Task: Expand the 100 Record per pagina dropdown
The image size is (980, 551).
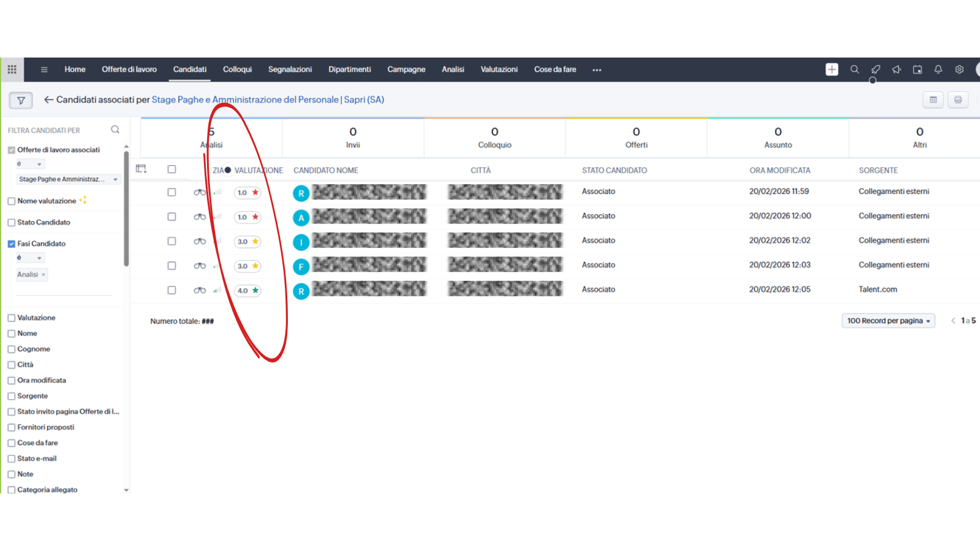Action: 888,321
